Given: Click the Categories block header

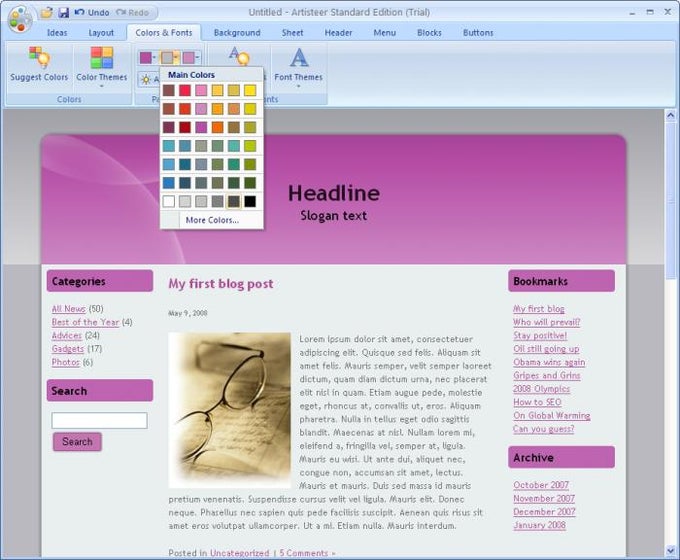Looking at the screenshot, I should [x=100, y=281].
